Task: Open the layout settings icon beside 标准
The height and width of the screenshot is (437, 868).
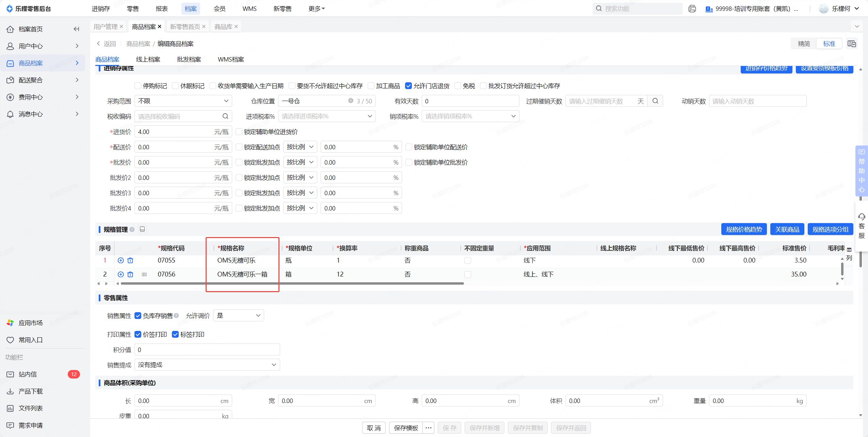Action: click(852, 44)
